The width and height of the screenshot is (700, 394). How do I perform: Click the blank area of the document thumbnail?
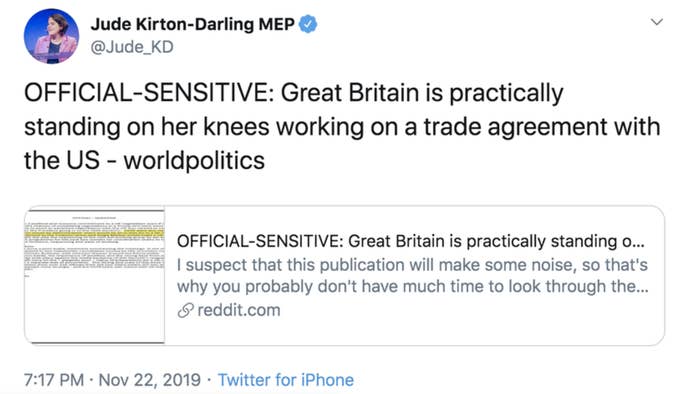tap(95, 308)
